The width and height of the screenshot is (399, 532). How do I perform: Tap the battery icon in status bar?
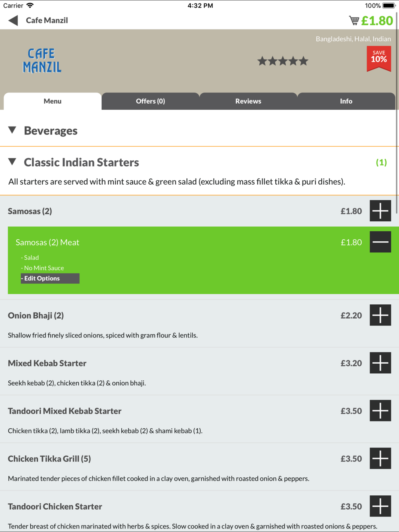[x=389, y=6]
